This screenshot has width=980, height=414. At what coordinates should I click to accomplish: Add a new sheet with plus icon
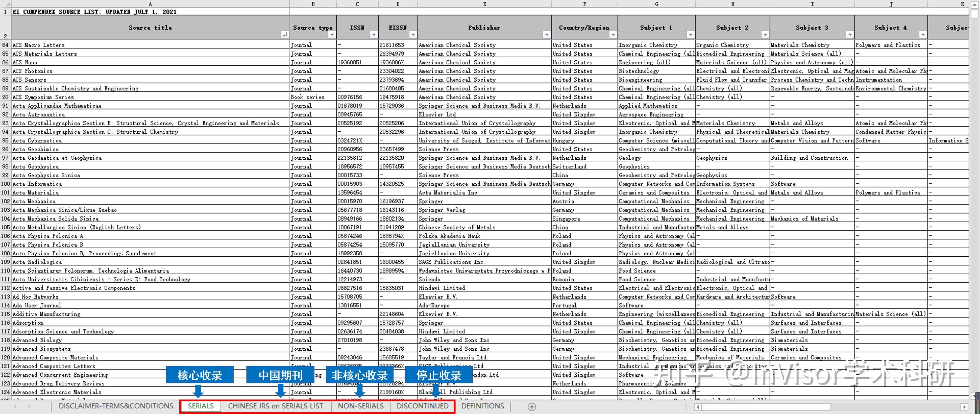pos(532,407)
